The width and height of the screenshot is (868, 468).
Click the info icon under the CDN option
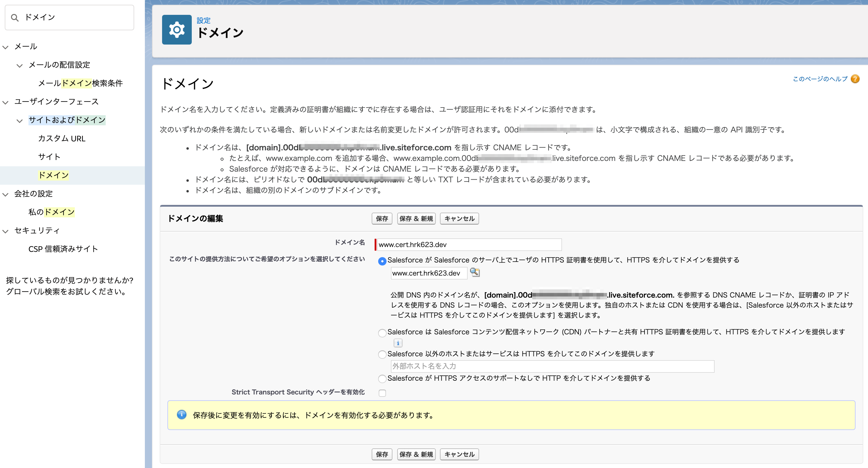pyautogui.click(x=398, y=343)
